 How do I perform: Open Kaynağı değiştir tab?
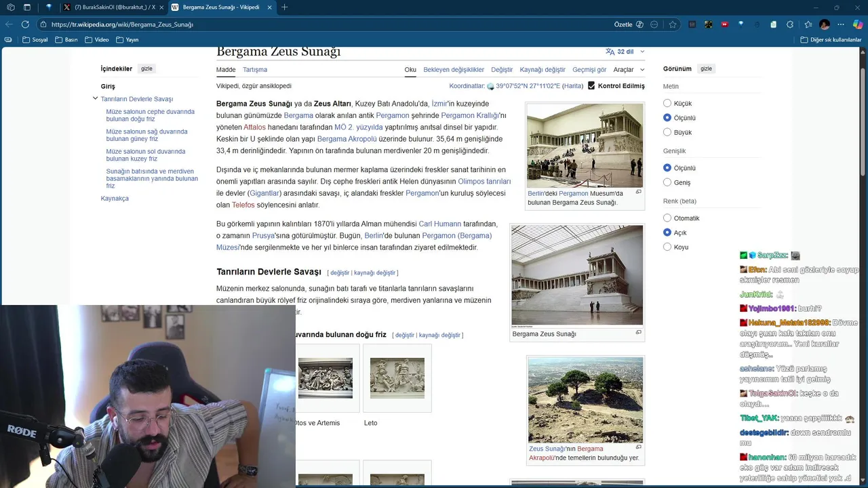pyautogui.click(x=542, y=70)
